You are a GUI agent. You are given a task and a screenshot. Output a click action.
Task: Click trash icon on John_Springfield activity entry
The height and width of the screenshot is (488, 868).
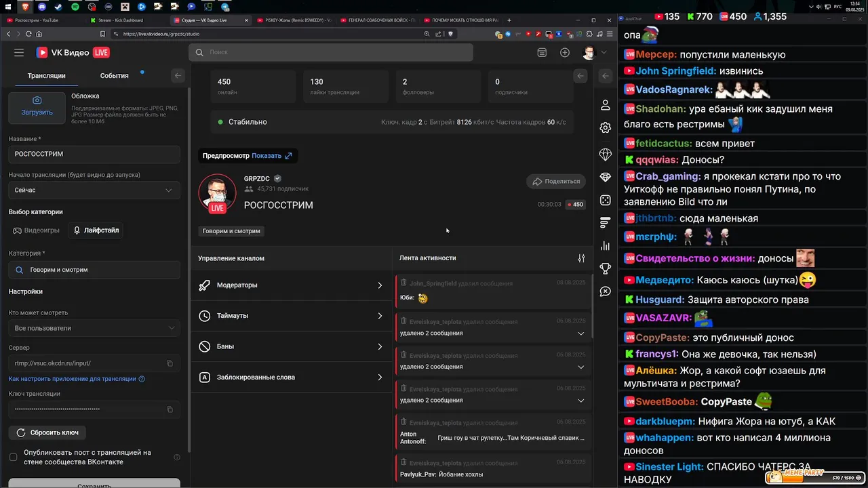pos(403,283)
